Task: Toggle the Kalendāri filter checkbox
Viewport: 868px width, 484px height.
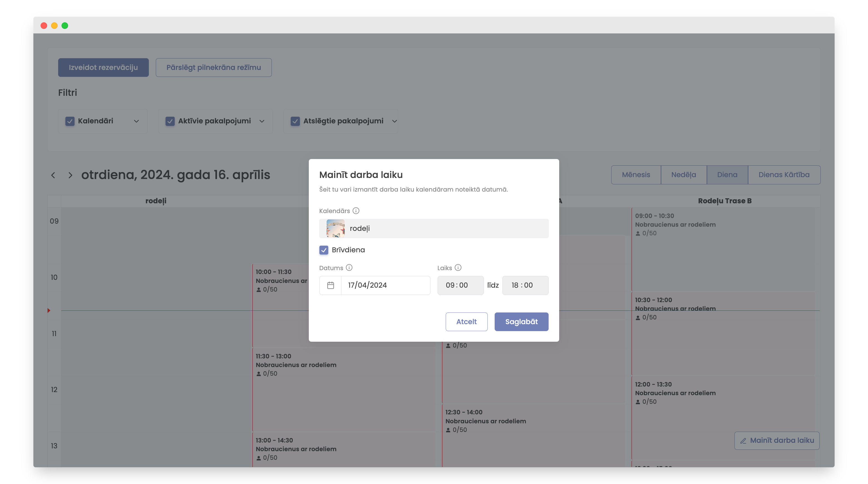Action: pyautogui.click(x=70, y=121)
